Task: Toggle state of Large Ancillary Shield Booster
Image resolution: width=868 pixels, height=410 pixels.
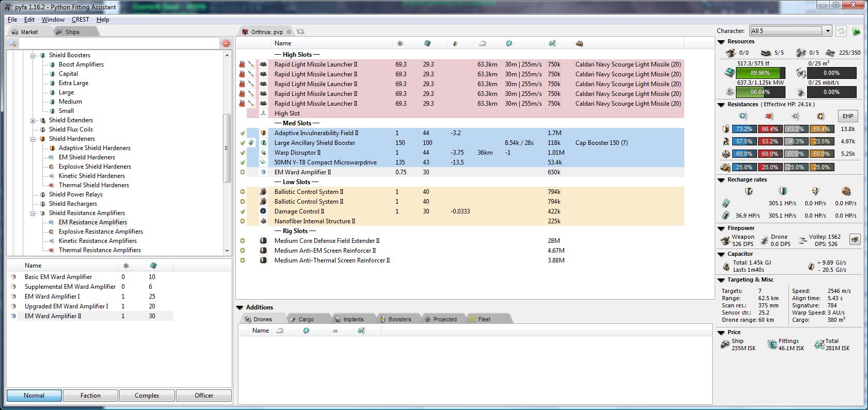Action: point(243,143)
